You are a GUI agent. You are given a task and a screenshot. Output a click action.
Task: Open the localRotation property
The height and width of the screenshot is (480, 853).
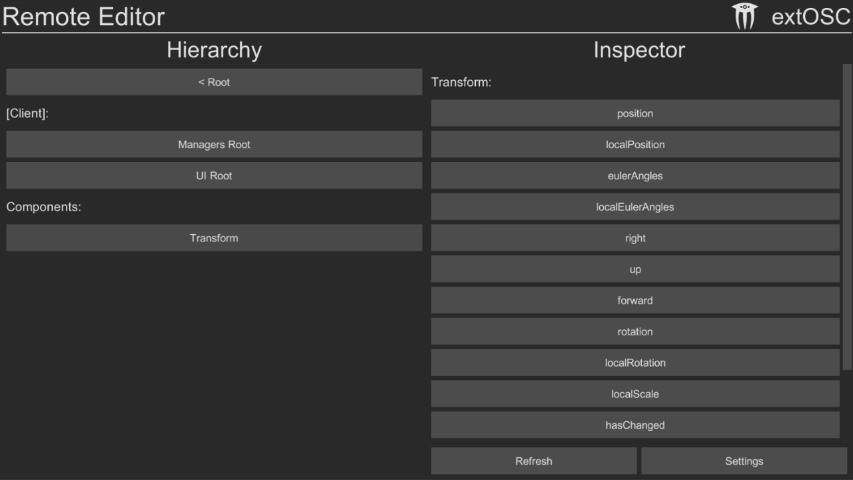point(635,362)
